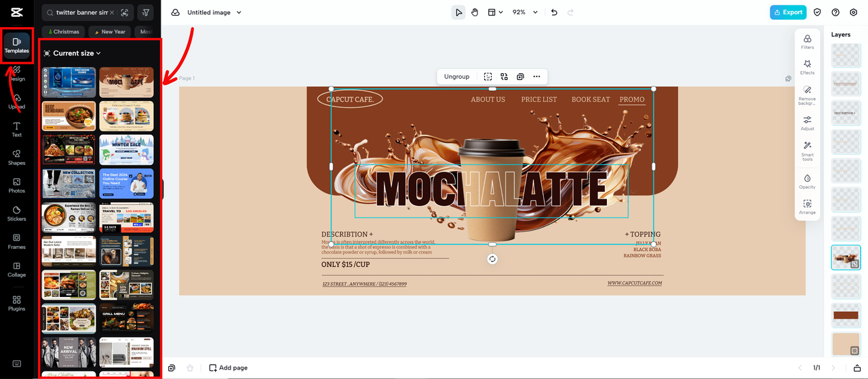Open the layout options dropdown

(x=496, y=12)
